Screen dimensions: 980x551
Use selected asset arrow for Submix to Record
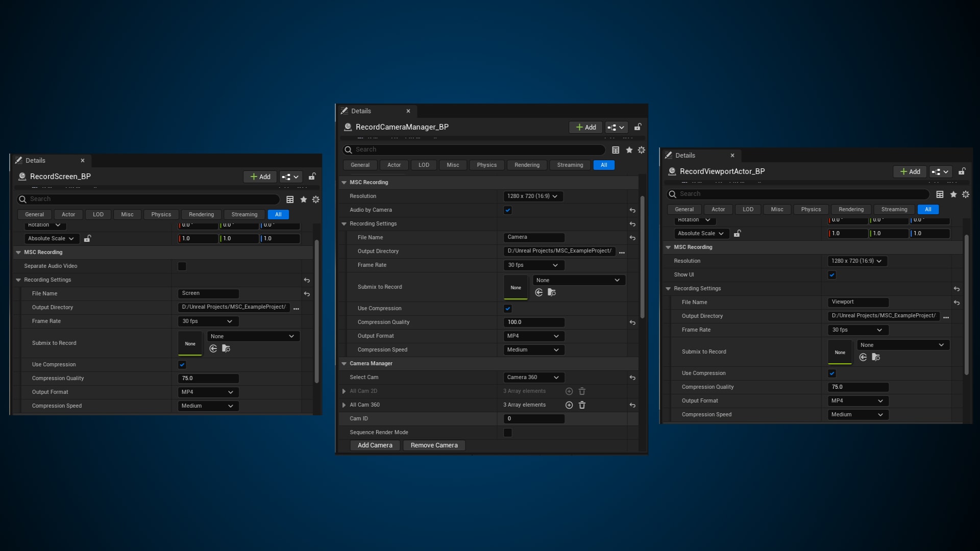pyautogui.click(x=539, y=292)
